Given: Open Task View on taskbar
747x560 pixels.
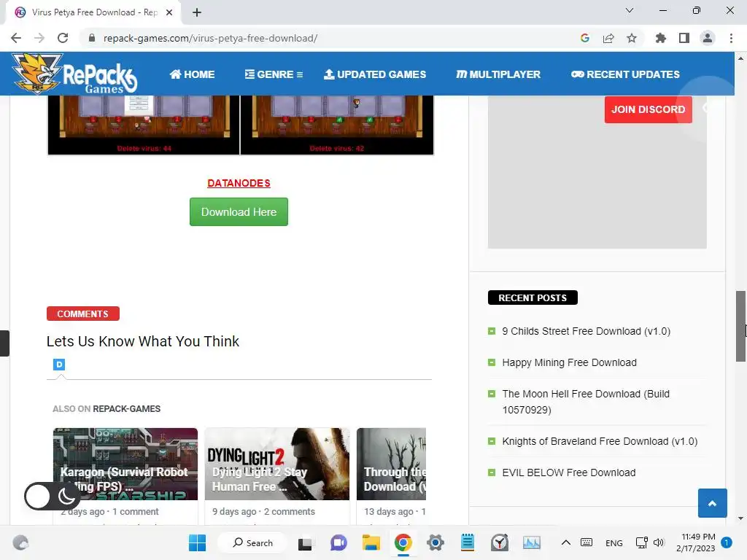Looking at the screenshot, I should (305, 542).
